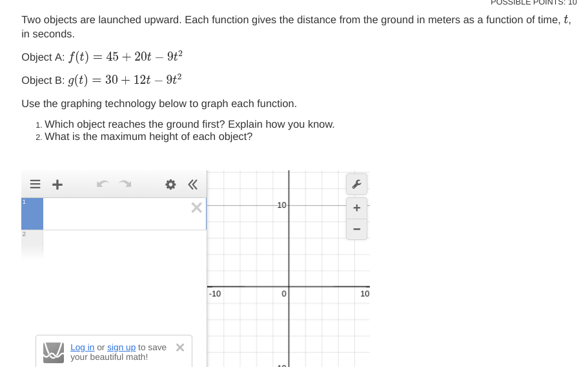Click the y-axis label 10 on graph
Image resolution: width=588 pixels, height=367 pixels.
coord(281,205)
